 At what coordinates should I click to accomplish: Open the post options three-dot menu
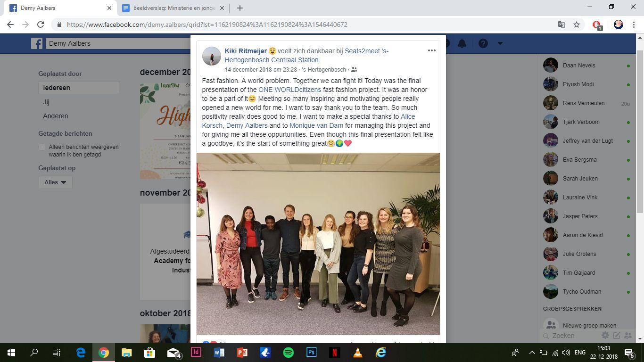431,50
